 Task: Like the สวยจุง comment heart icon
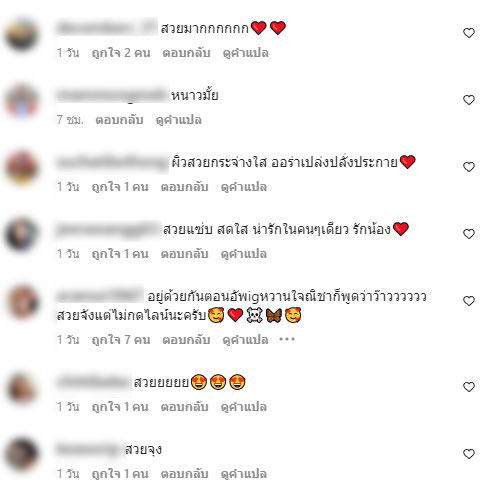(469, 454)
